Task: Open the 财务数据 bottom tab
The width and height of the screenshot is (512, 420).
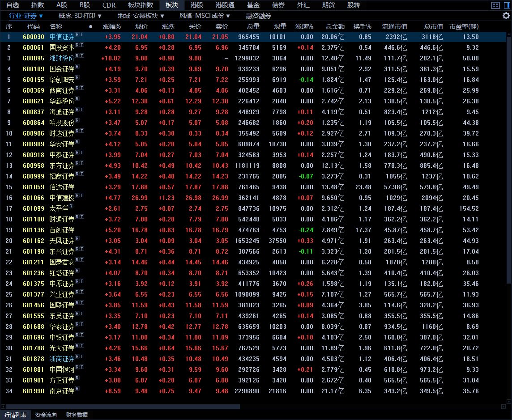Action: pyautogui.click(x=77, y=415)
